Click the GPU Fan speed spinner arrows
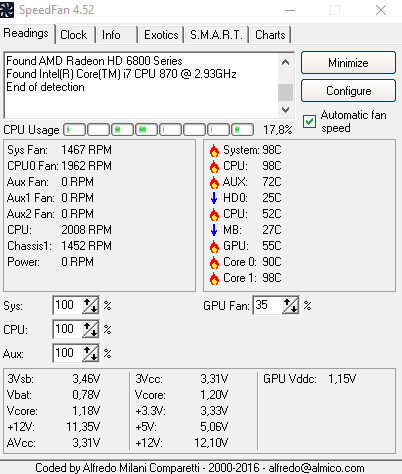 click(290, 305)
